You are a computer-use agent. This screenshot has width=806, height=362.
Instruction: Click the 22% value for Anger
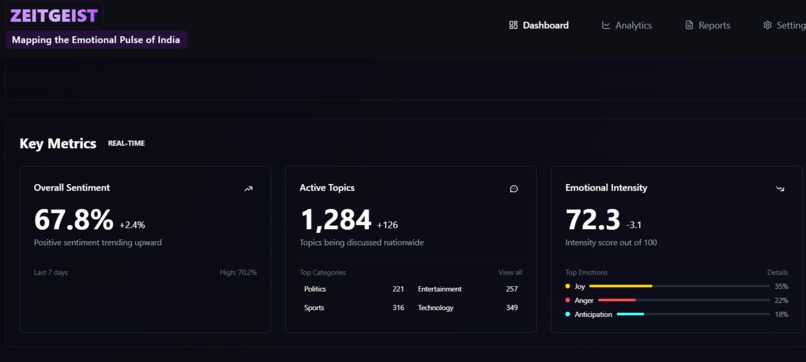click(x=781, y=300)
